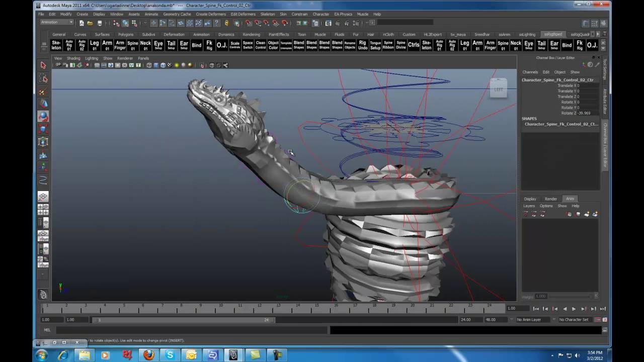
Task: Launch Firefox from the Windows taskbar
Action: (148, 355)
